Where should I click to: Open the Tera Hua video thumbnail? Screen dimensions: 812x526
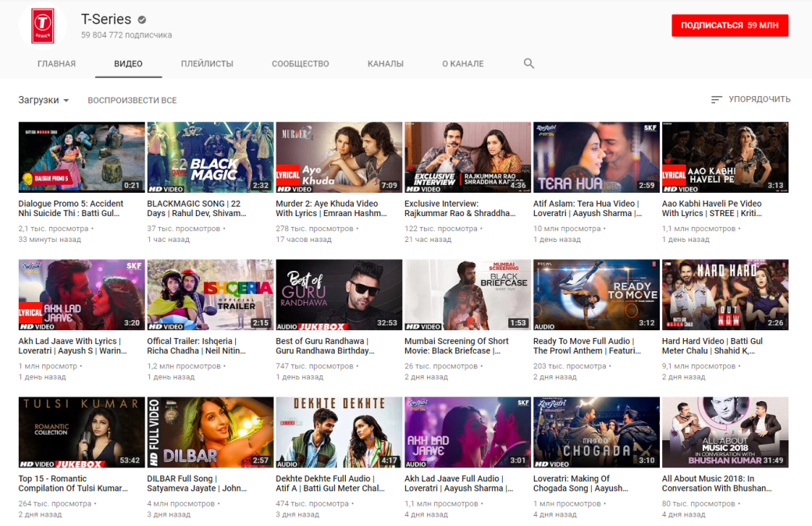pos(596,158)
